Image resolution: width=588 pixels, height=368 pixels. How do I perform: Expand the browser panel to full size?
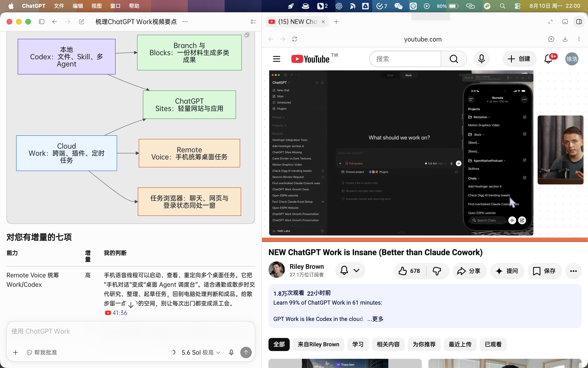[x=551, y=22]
